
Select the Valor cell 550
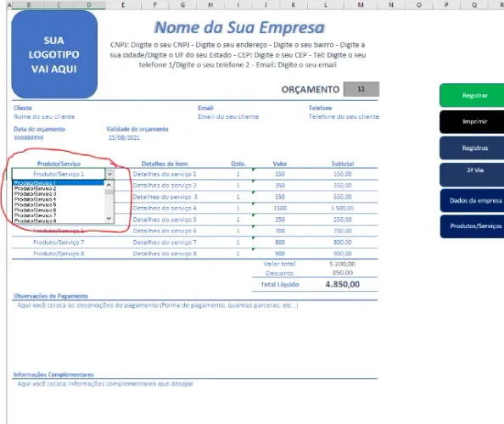tap(280, 197)
